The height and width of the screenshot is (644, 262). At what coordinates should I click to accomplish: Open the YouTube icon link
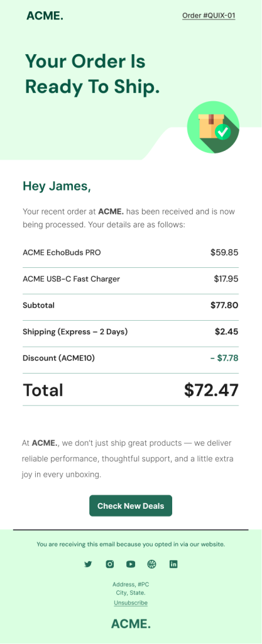pyautogui.click(x=131, y=564)
